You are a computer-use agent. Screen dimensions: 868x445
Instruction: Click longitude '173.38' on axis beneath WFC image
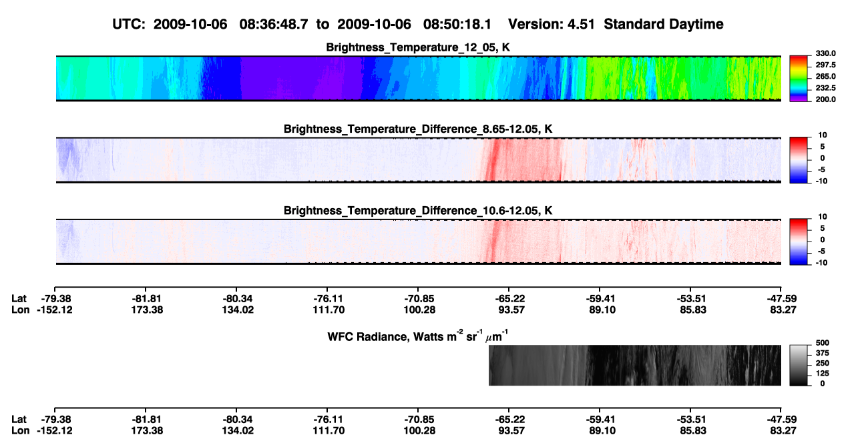click(145, 430)
